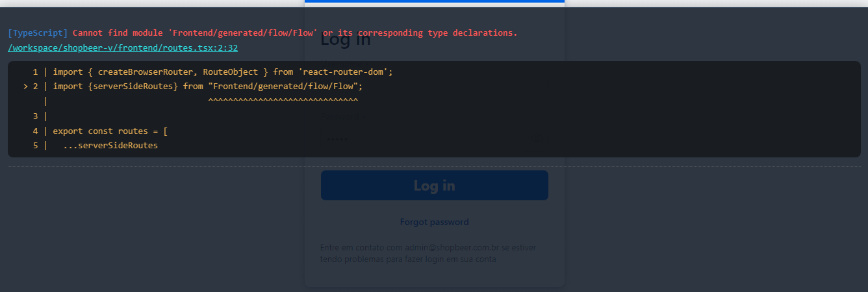The image size is (868, 292).
Task: Follow the Forgot password link
Action: (434, 222)
